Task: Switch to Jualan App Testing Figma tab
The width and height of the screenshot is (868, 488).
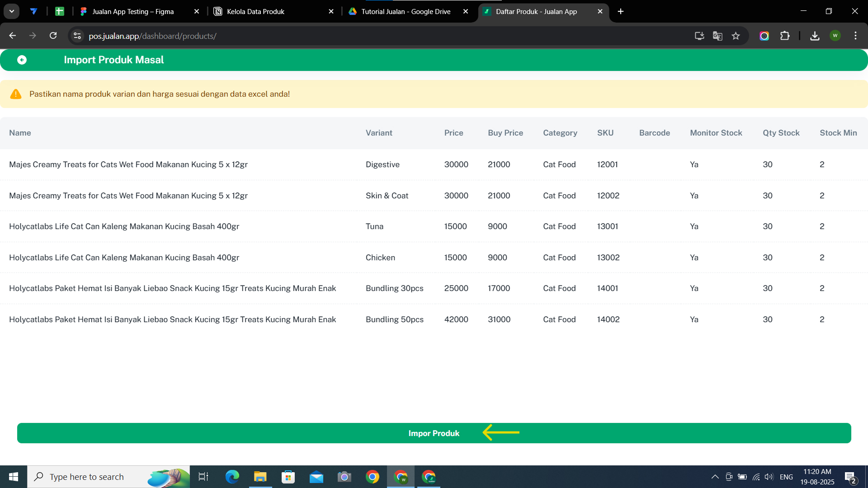Action: click(x=133, y=11)
